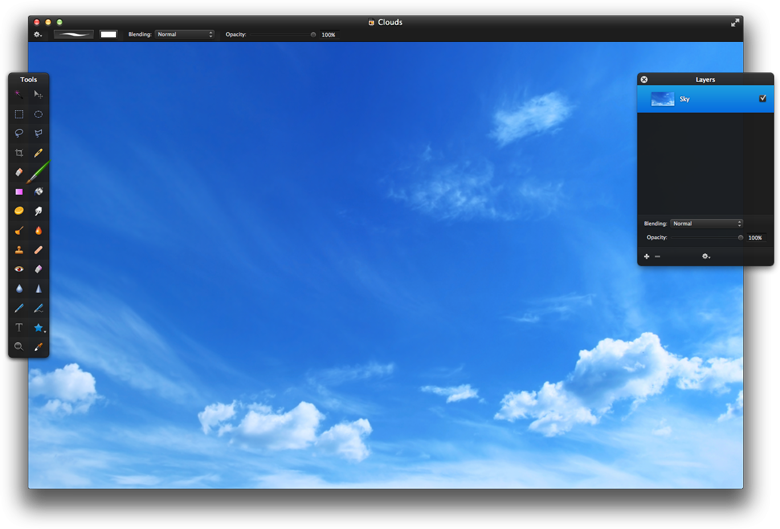Viewport: 780px width, 529px height.
Task: Open Blending mode dropdown in top toolbar
Action: (184, 35)
